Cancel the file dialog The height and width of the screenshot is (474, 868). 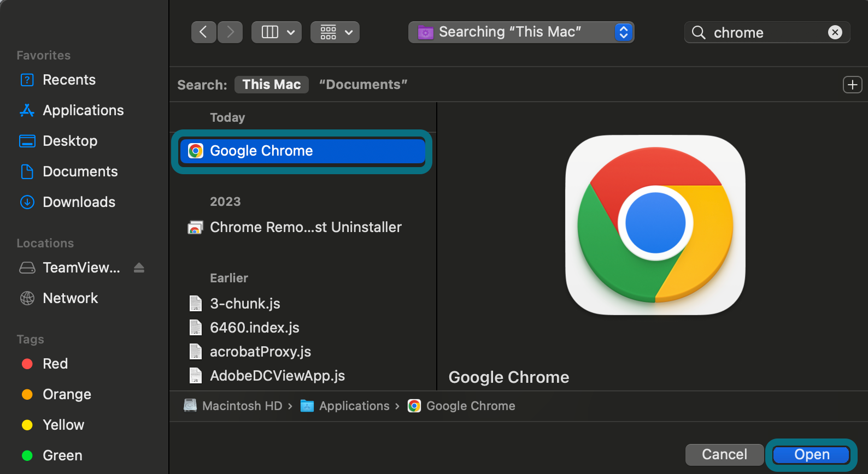[724, 454]
